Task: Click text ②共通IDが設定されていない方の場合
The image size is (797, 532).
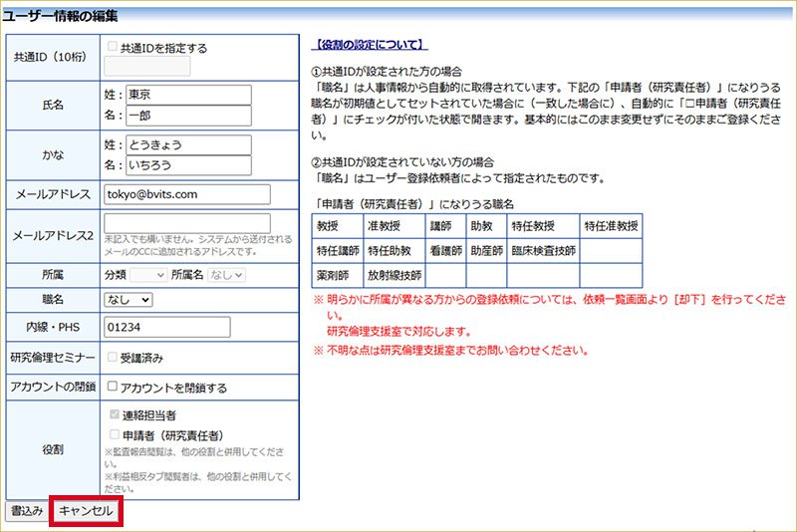Action: [x=402, y=162]
